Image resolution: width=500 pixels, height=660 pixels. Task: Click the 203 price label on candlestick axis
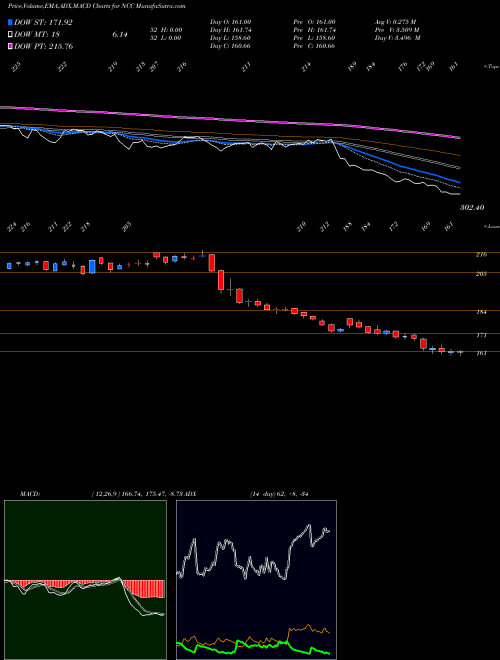pos(481,274)
